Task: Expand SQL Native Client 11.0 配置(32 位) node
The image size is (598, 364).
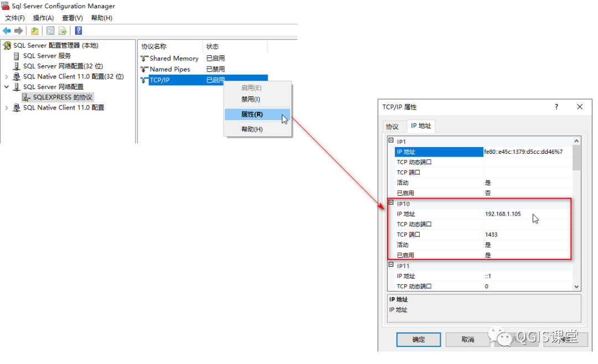Action: point(7,76)
